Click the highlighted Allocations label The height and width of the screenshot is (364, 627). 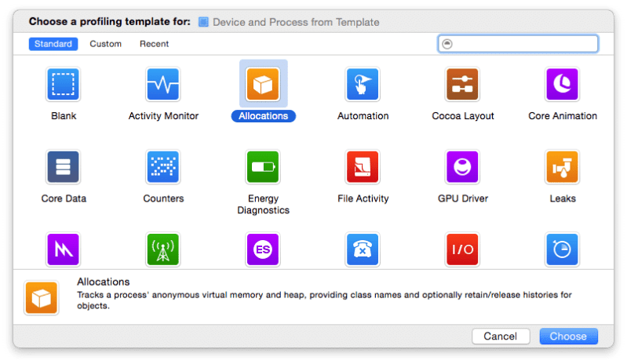(x=263, y=116)
